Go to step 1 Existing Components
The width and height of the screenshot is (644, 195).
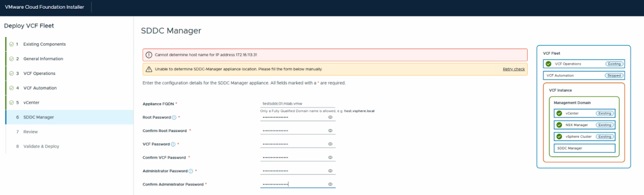pos(44,44)
